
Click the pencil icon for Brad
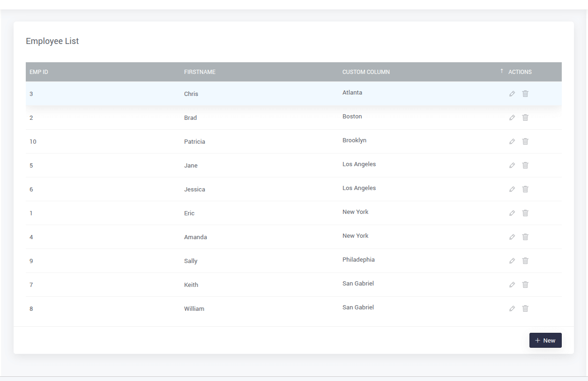tap(512, 117)
